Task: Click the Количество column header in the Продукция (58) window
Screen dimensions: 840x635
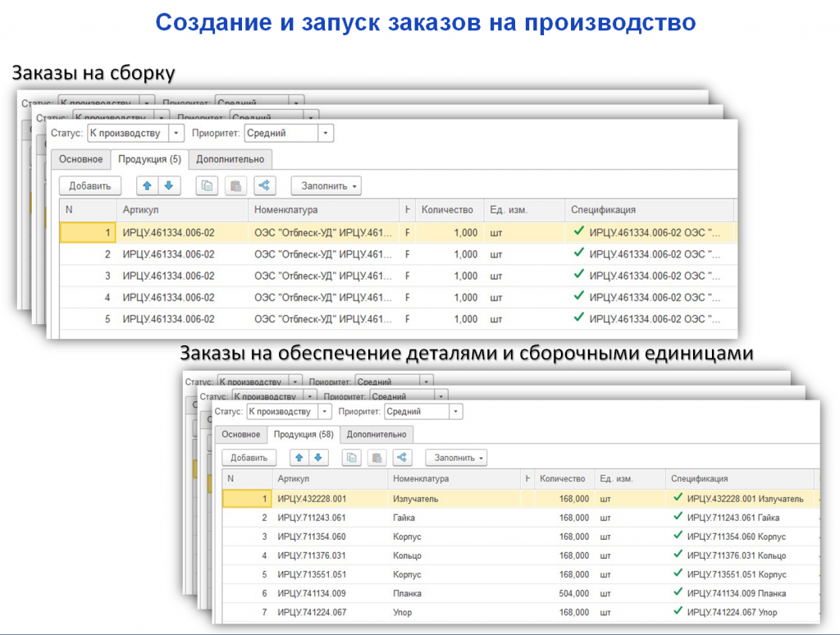Action: 564,478
